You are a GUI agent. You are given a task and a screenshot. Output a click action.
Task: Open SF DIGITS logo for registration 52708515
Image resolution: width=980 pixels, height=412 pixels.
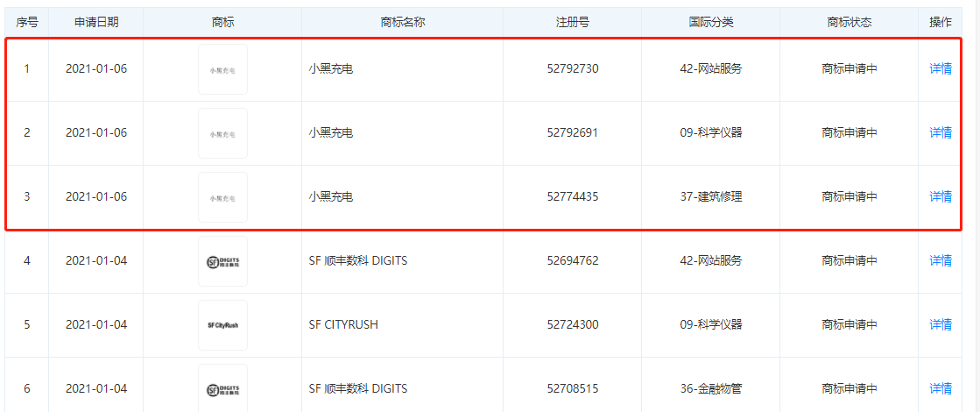[222, 388]
